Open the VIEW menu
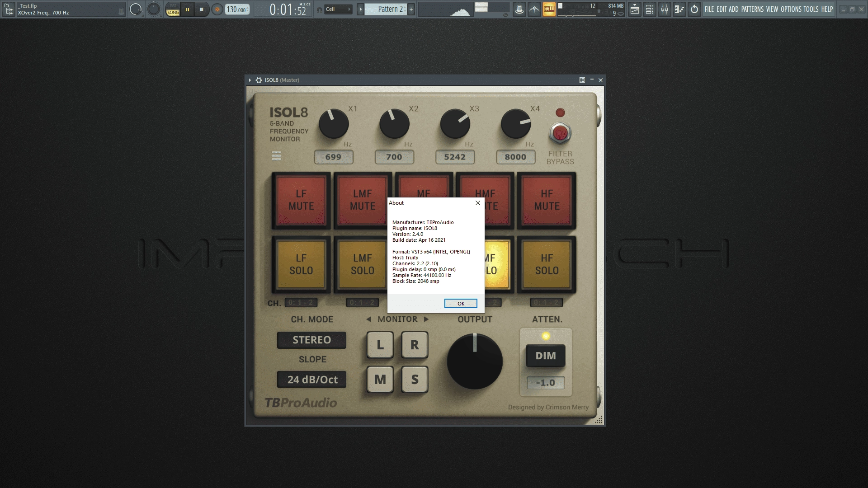Viewport: 868px width, 488px height. tap(772, 9)
